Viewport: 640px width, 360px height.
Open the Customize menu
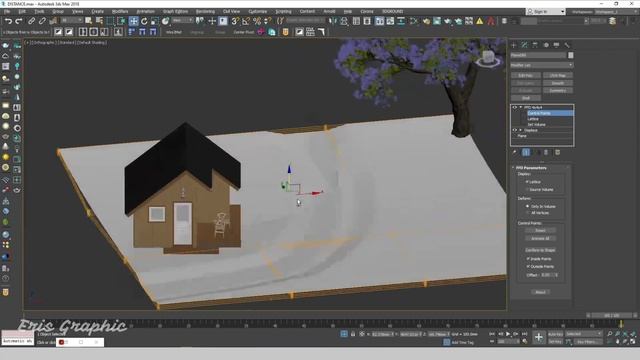pyautogui.click(x=258, y=11)
